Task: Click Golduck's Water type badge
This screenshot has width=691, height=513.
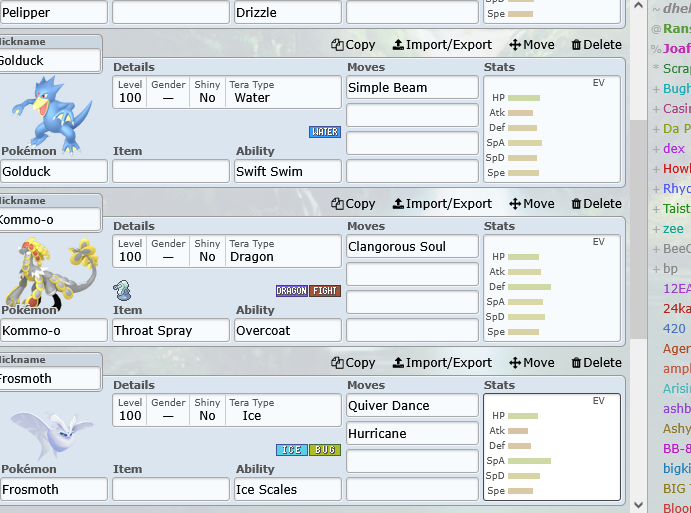Action: click(x=325, y=132)
